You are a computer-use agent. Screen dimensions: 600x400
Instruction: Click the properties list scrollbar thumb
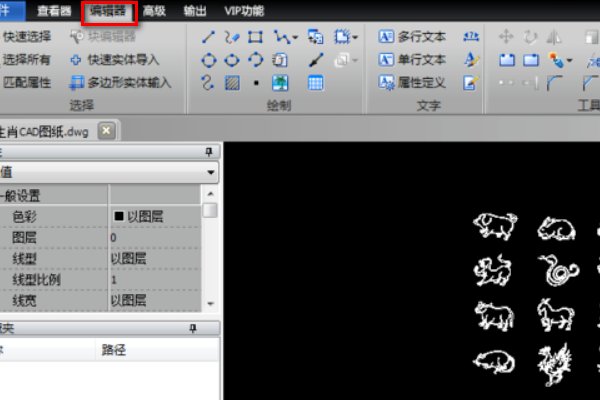point(210,211)
